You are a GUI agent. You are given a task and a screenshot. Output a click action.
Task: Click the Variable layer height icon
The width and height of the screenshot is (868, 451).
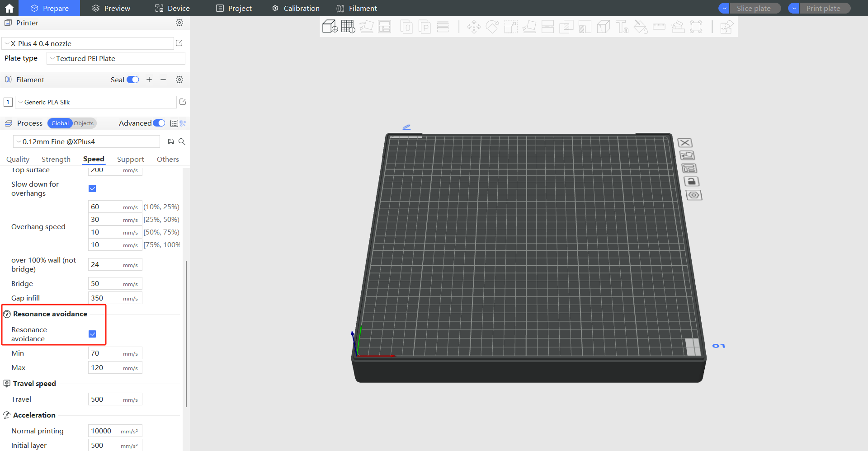443,27
